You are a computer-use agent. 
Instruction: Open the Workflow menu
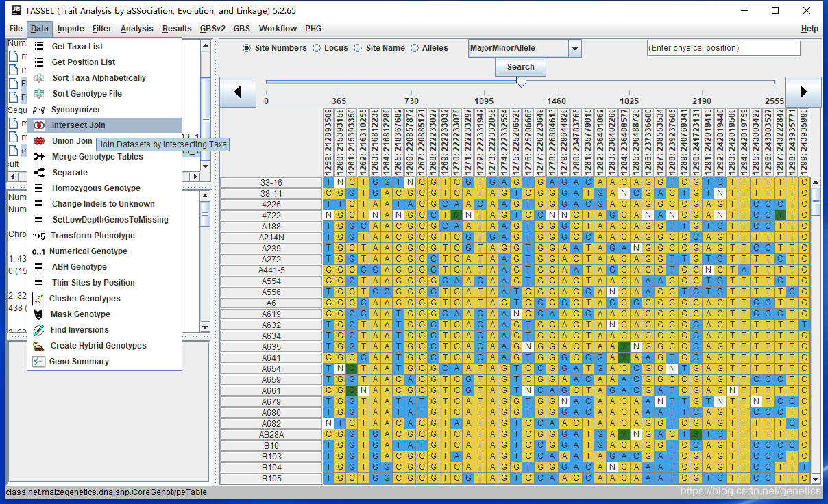278,29
